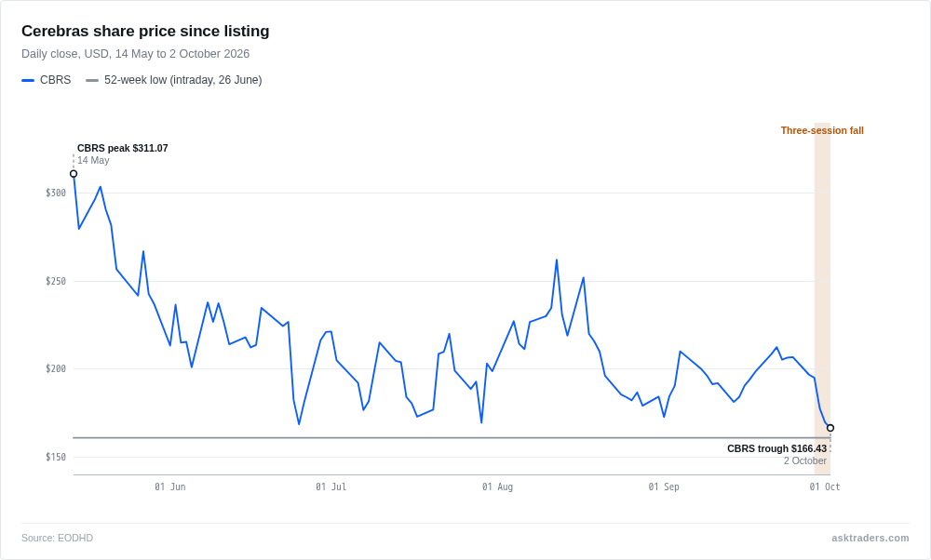This screenshot has height=560, width=931.
Task: Click the $300 y-axis label
Action: (56, 193)
